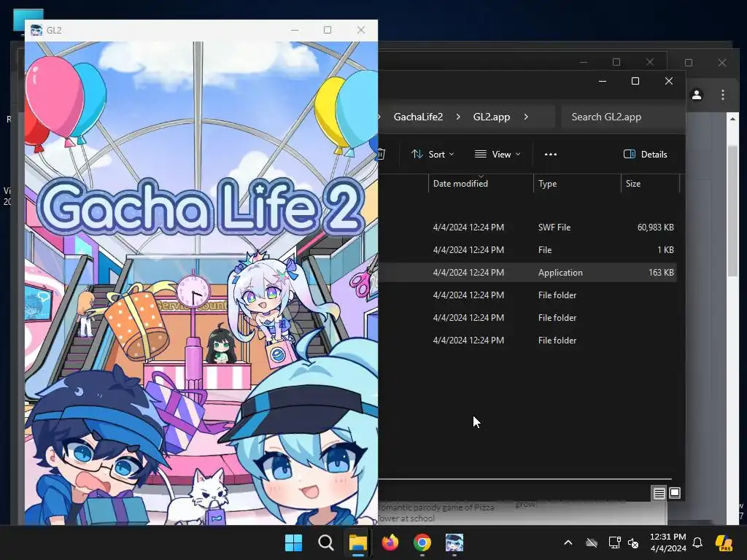Open Chrome three-dot menu
Screen dimensions: 747x560
[x=723, y=95]
